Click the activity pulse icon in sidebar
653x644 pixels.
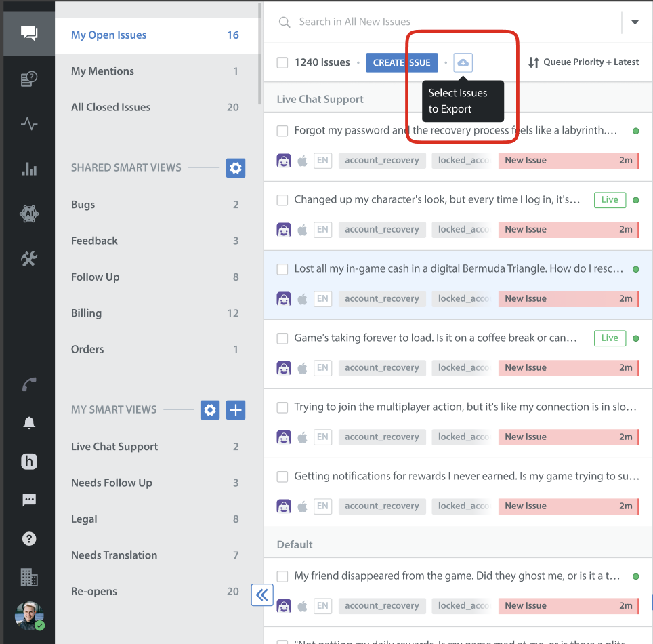point(28,124)
